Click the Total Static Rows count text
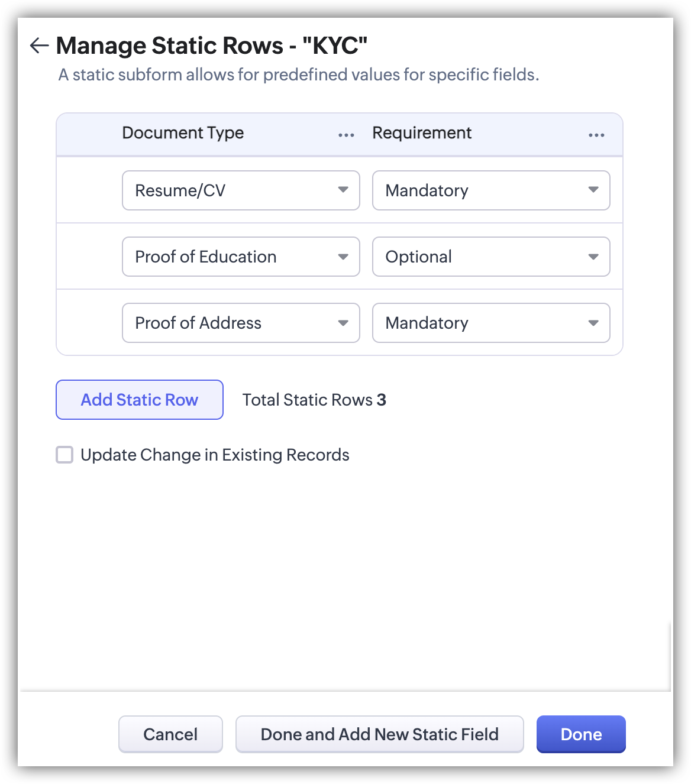The width and height of the screenshot is (691, 784). (314, 400)
